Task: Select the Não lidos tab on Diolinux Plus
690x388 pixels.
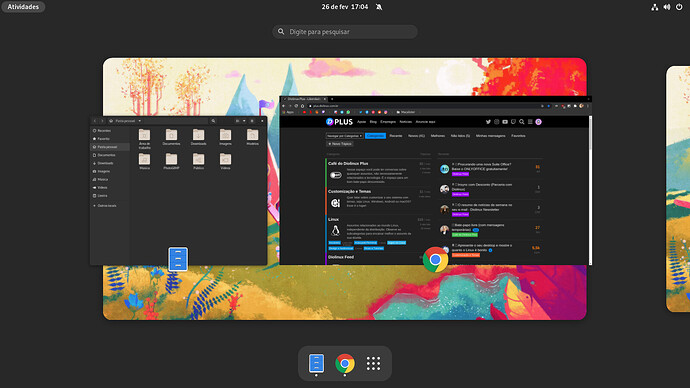Action: coord(460,136)
